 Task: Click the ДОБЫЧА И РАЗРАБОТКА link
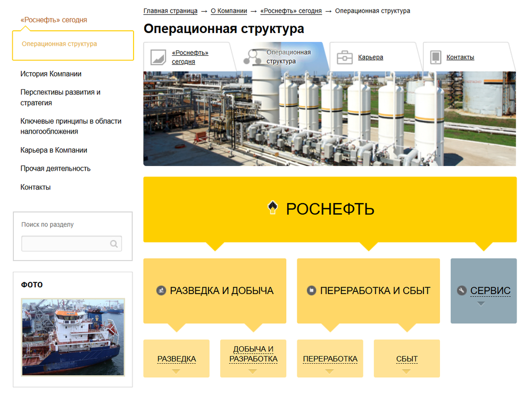coord(253,354)
